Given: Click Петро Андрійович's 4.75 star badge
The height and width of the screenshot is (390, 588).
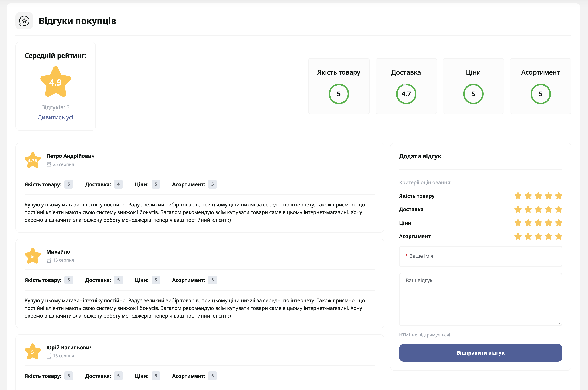Looking at the screenshot, I should tap(33, 160).
